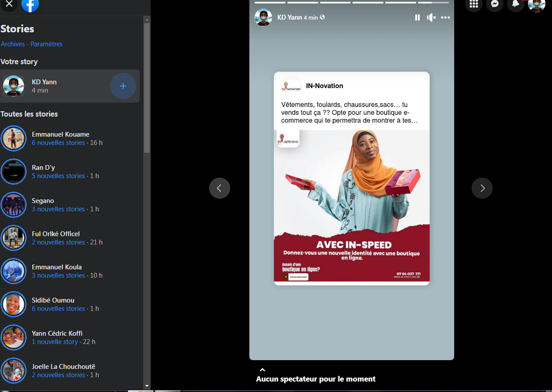552x392 pixels.
Task: Click the story progress bar's last segment
Action: click(x=433, y=3)
